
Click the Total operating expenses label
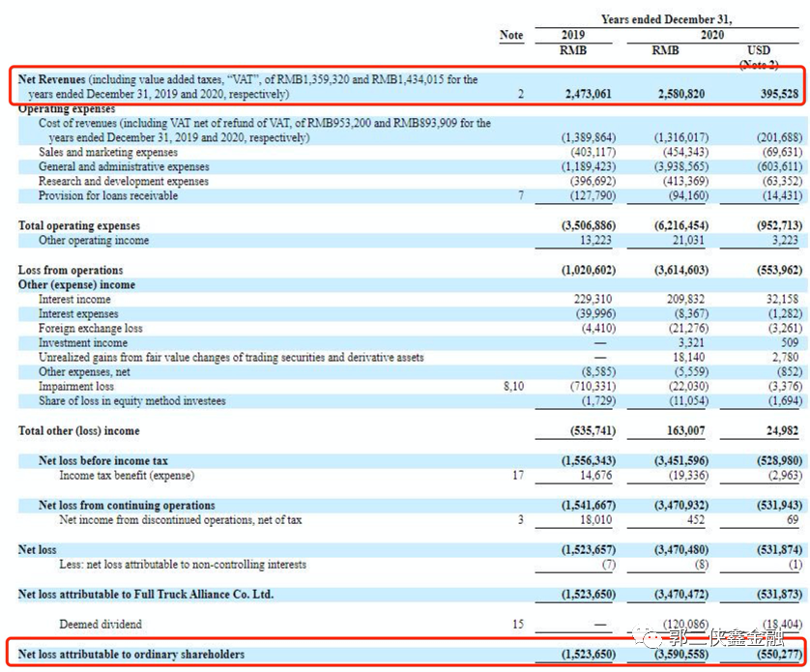tap(79, 226)
